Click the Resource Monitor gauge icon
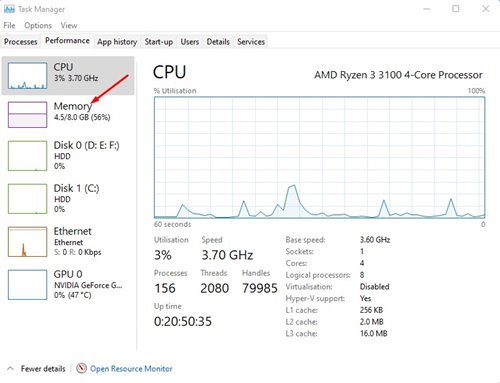The width and height of the screenshot is (500, 383). [81, 368]
